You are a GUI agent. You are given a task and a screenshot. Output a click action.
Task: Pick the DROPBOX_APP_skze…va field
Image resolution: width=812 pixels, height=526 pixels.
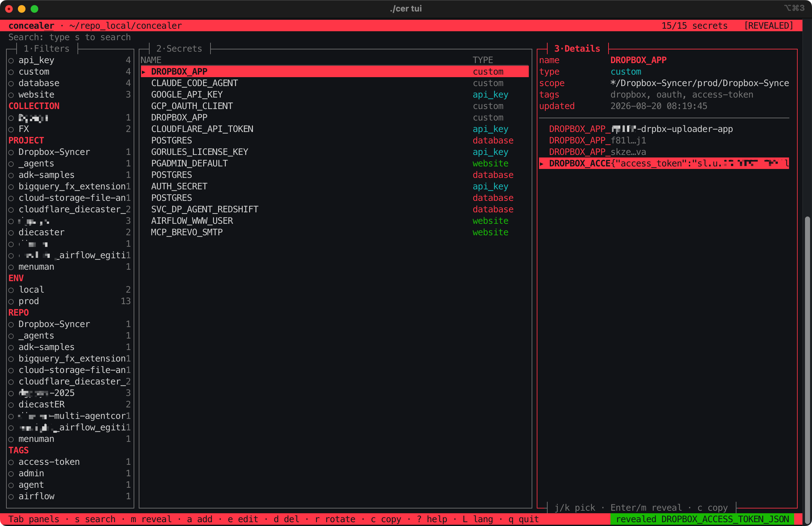click(x=664, y=152)
